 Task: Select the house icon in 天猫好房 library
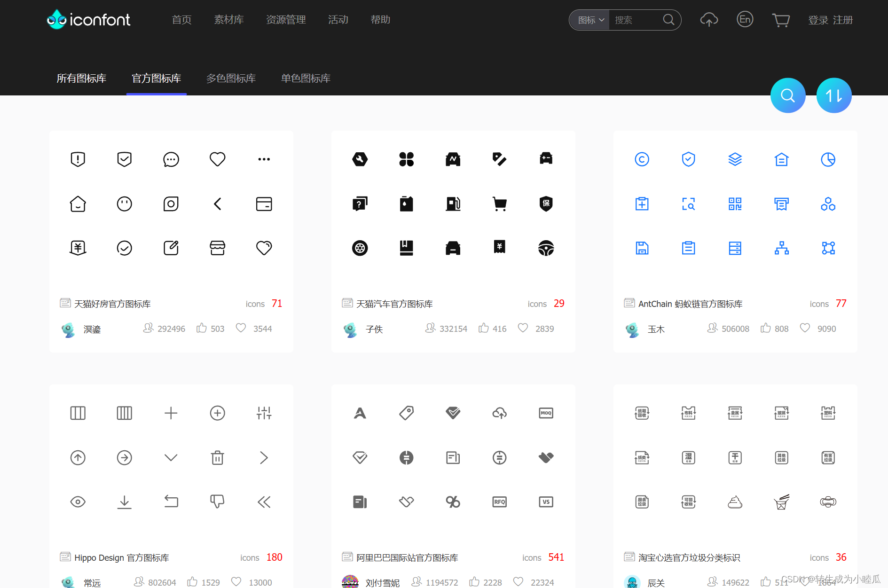tap(78, 204)
